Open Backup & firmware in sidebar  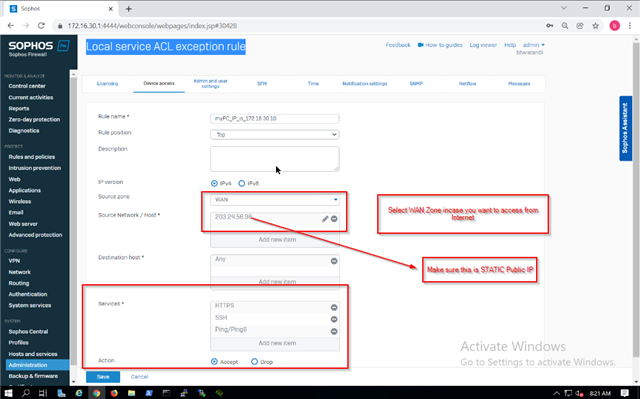pyautogui.click(x=33, y=376)
